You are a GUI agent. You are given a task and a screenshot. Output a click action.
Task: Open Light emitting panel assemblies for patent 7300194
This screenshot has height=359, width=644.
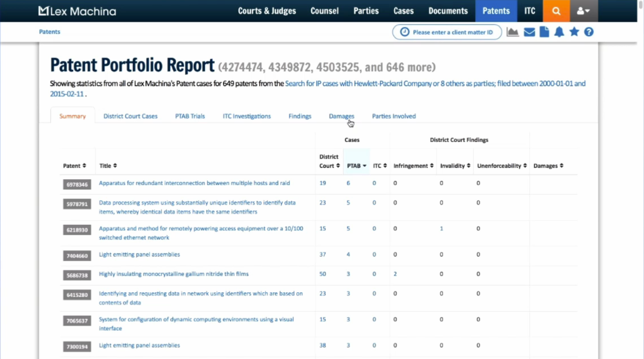[139, 346]
